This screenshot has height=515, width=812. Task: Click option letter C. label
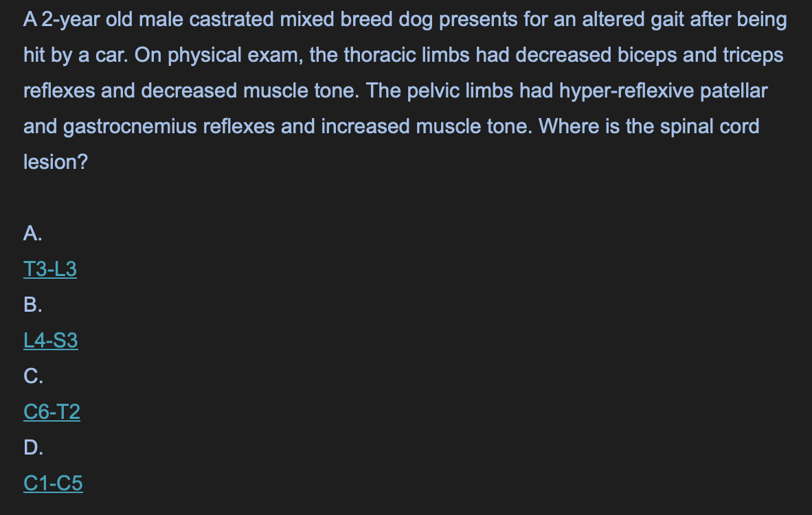[x=33, y=376]
